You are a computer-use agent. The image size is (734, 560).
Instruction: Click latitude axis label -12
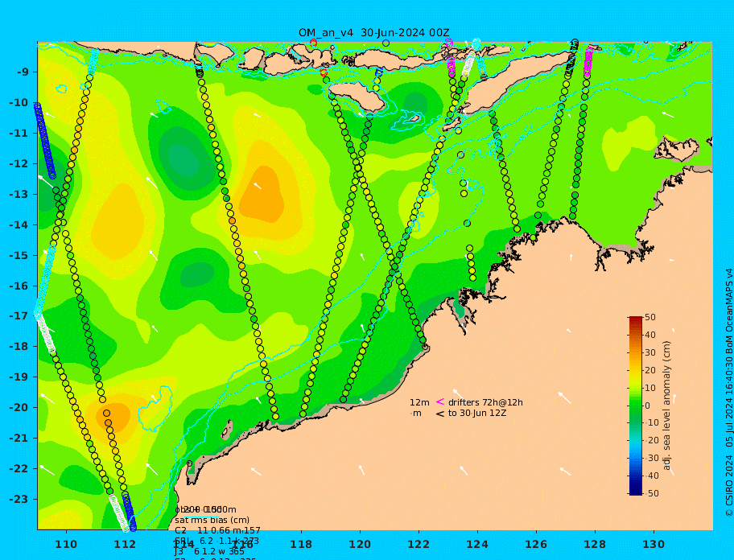[x=19, y=164]
